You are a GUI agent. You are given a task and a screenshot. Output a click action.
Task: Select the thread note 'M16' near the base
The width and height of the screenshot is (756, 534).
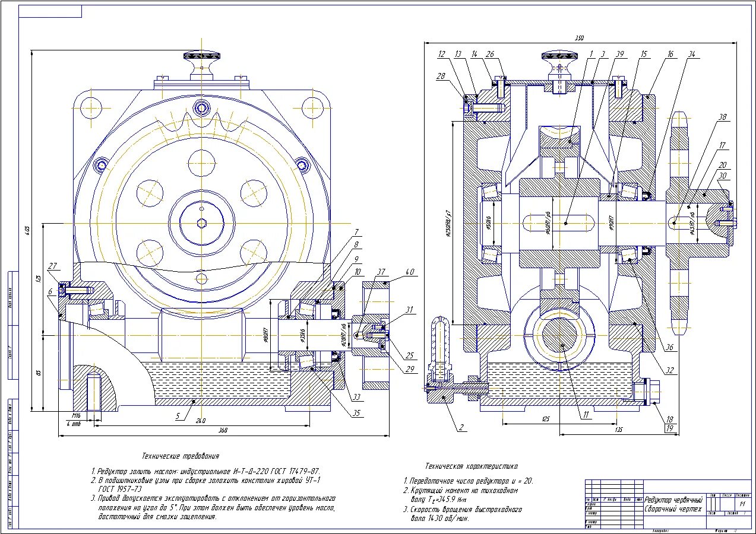tap(76, 415)
